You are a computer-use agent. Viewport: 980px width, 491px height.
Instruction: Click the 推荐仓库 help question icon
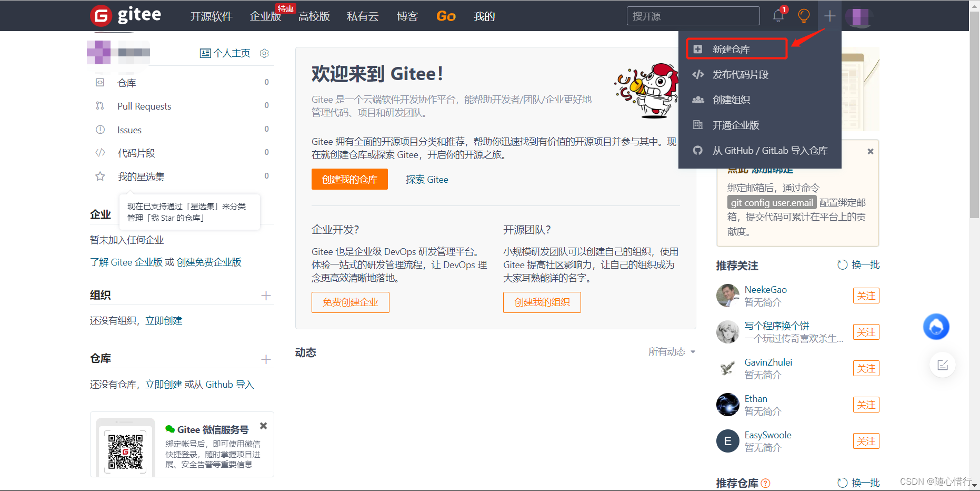[x=766, y=483]
